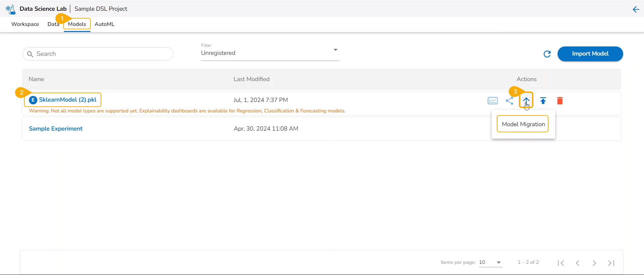Open the Unregistered filter dropdown
The image size is (644, 275).
(x=270, y=53)
